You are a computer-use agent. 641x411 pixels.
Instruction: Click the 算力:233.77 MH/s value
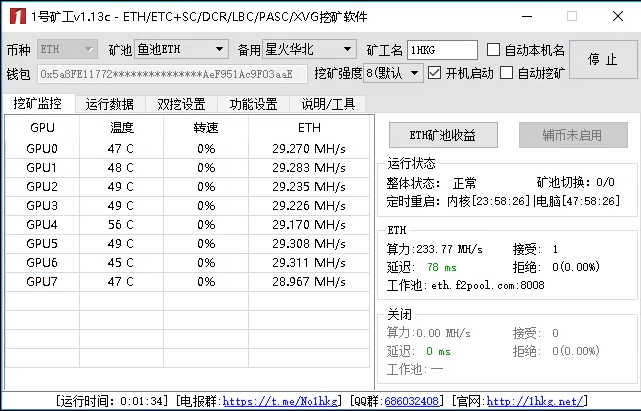pyautogui.click(x=435, y=249)
